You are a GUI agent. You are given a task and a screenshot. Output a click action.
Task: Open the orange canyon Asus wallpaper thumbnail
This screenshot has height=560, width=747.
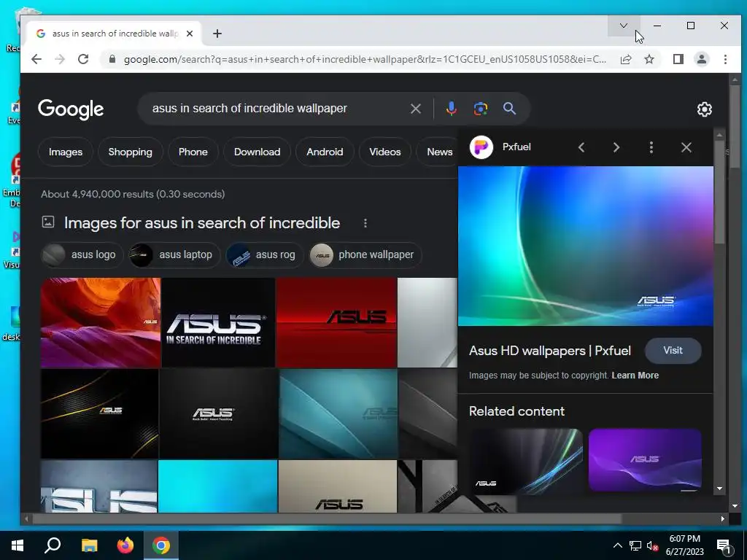pyautogui.click(x=101, y=322)
